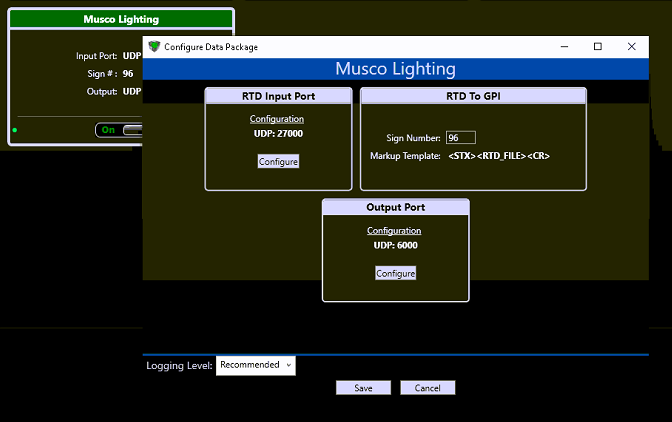Configure the Output Port
Screen dimensions: 672x422
396,273
